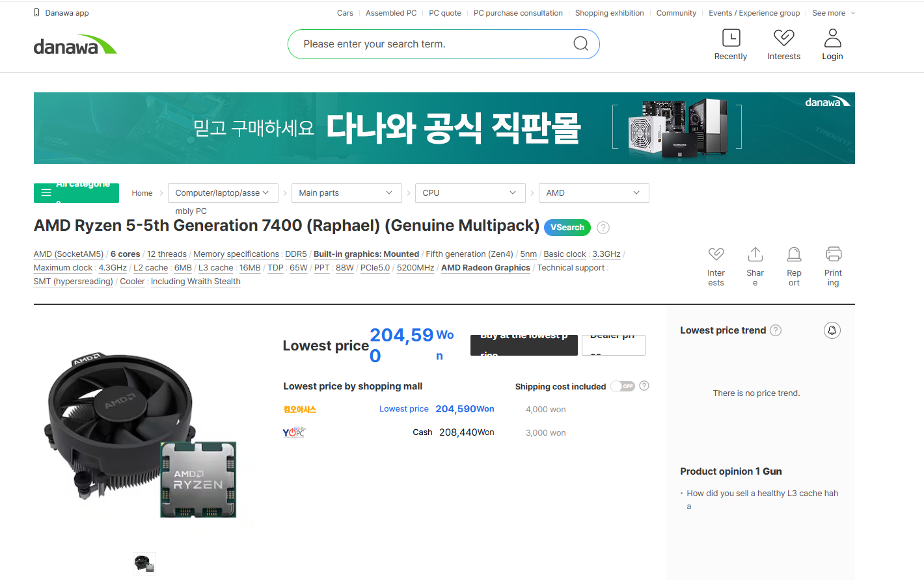Viewport: 924px width, 580px height.
Task: Expand the Computer/laptop category dropdown
Action: click(223, 193)
